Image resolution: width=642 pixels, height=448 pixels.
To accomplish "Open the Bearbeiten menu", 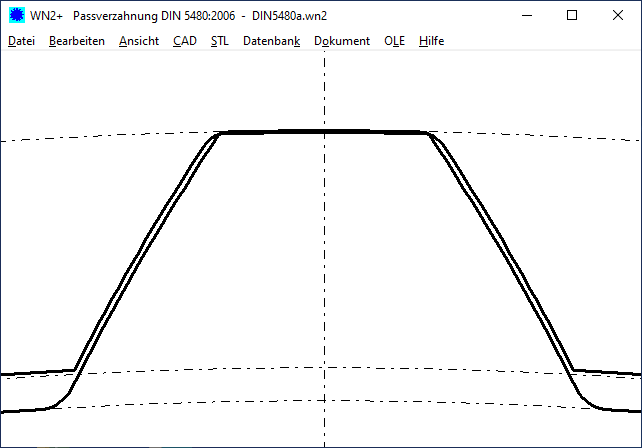I will click(77, 41).
